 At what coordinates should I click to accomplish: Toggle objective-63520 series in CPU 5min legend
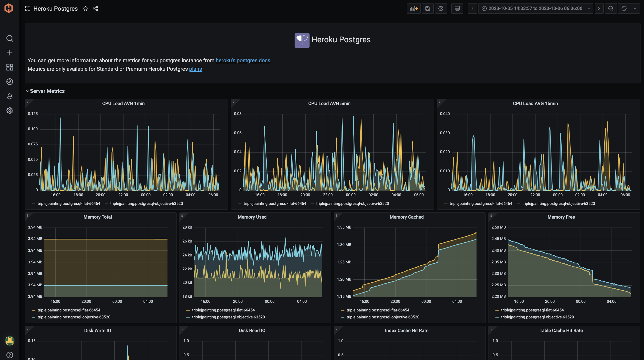[352, 203]
